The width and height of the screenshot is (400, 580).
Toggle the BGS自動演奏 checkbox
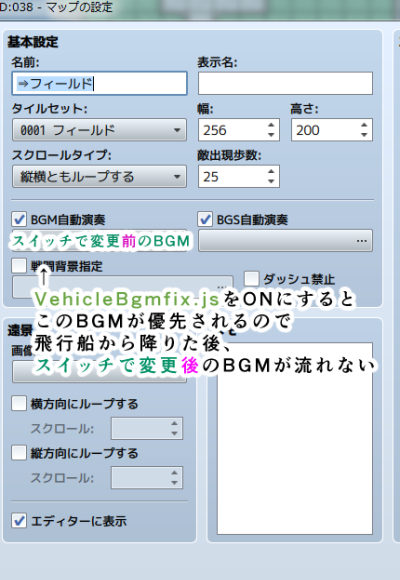click(205, 219)
